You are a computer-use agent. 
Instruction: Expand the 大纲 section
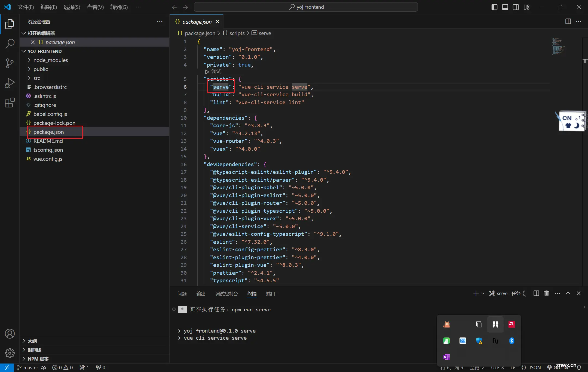[x=95, y=341]
